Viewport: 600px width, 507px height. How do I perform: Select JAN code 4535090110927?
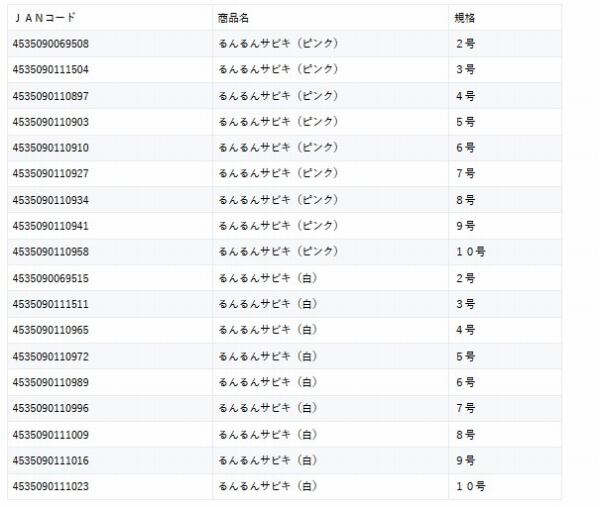(51, 174)
